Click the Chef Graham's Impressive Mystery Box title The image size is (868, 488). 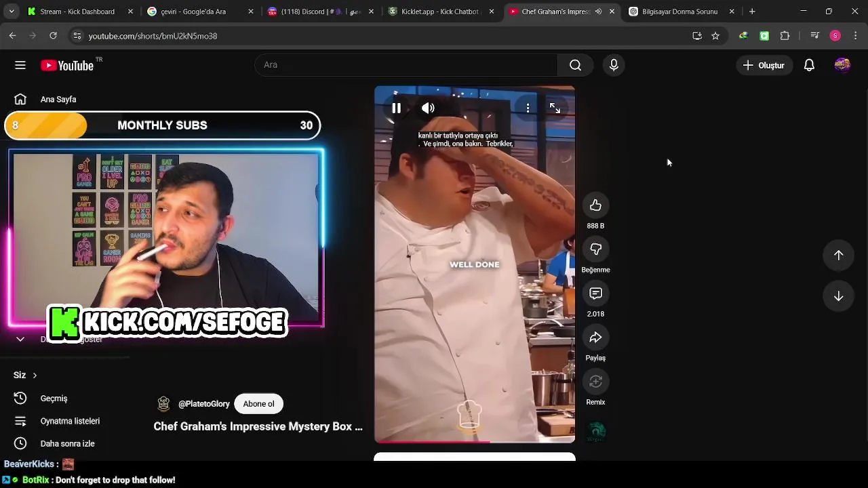[258, 426]
